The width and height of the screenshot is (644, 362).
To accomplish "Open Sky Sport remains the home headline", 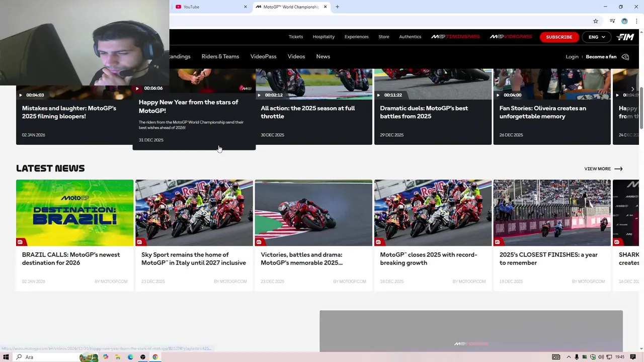I will [194, 259].
